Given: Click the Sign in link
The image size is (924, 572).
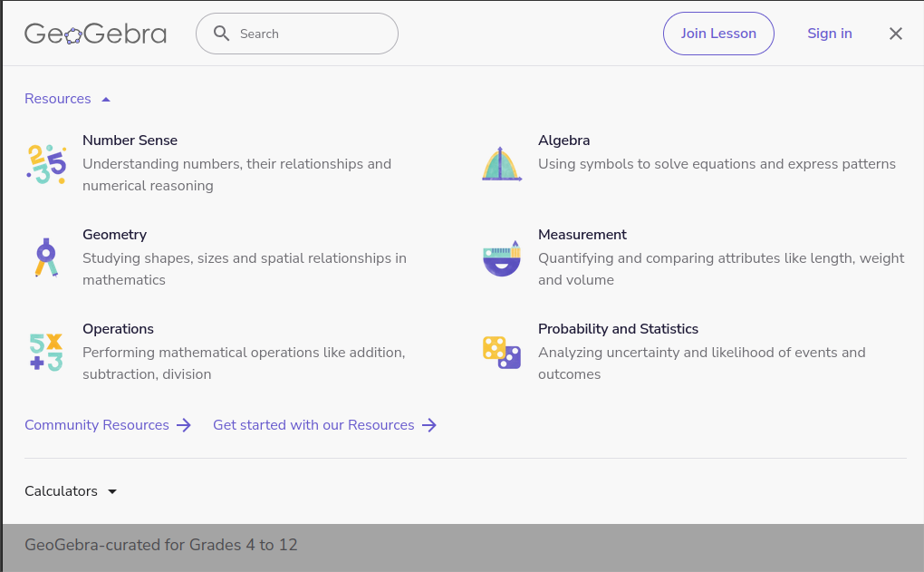Looking at the screenshot, I should click(x=829, y=34).
